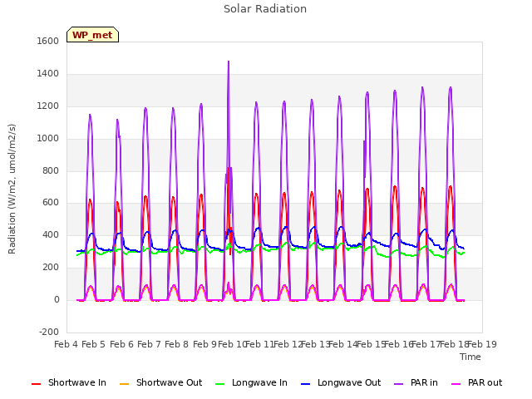Toggle Shortwave Out legend entry

click(160, 382)
